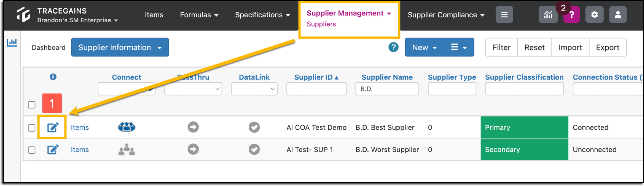Click the Reset button
The image size is (644, 186).
[534, 47]
